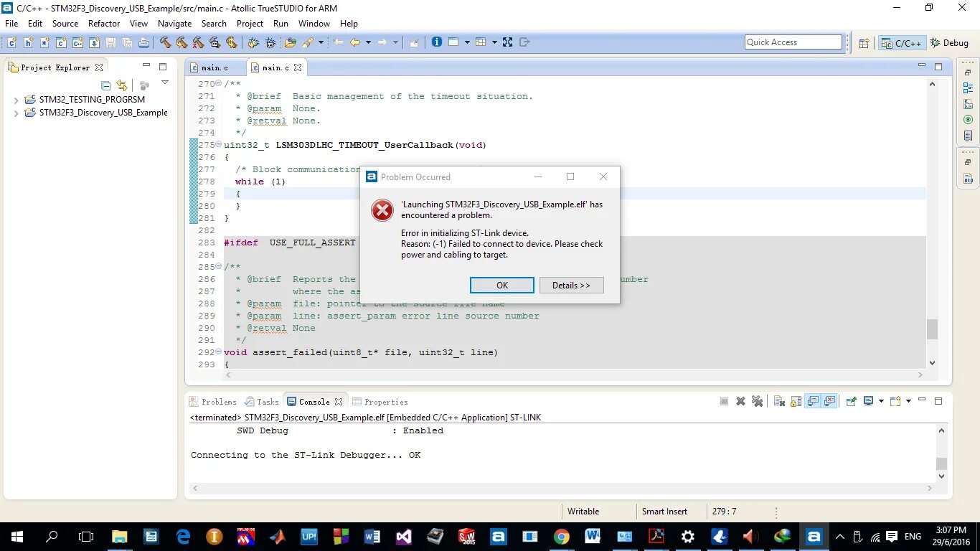Viewport: 980px width, 551px height.
Task: Start a Debug session with the bug icon
Action: [253, 42]
